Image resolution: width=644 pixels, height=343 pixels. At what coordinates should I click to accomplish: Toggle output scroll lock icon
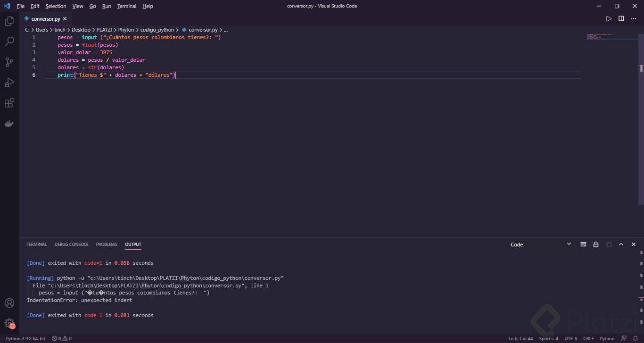click(x=596, y=245)
